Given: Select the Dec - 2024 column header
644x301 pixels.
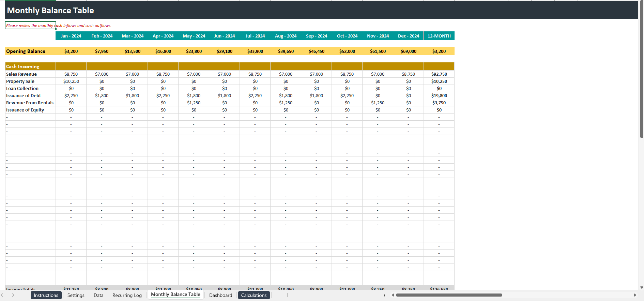Looking at the screenshot, I should (x=409, y=36).
